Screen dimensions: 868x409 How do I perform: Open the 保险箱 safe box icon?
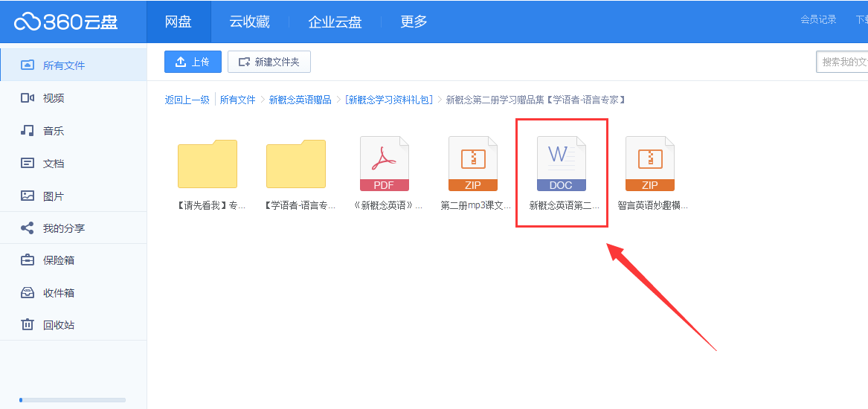click(x=27, y=260)
